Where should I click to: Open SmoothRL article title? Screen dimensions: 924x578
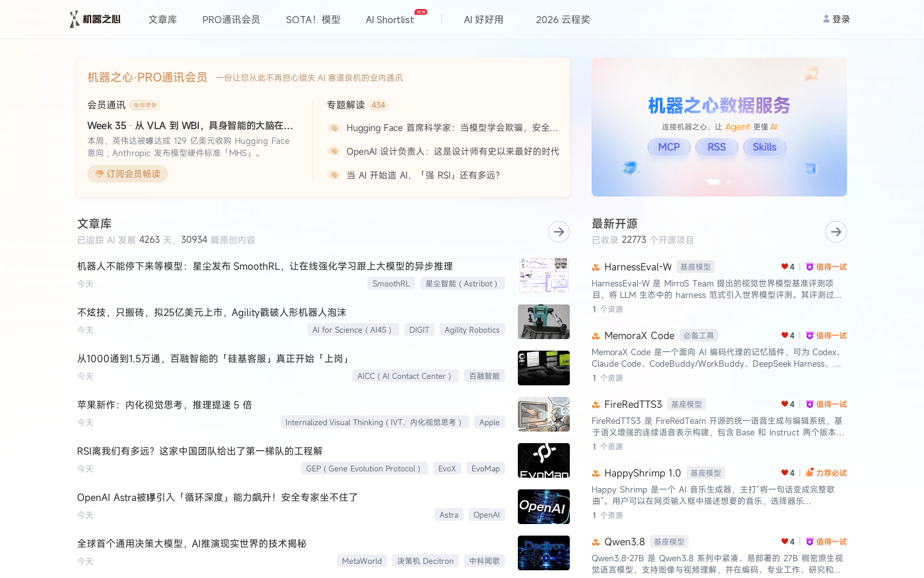click(265, 266)
